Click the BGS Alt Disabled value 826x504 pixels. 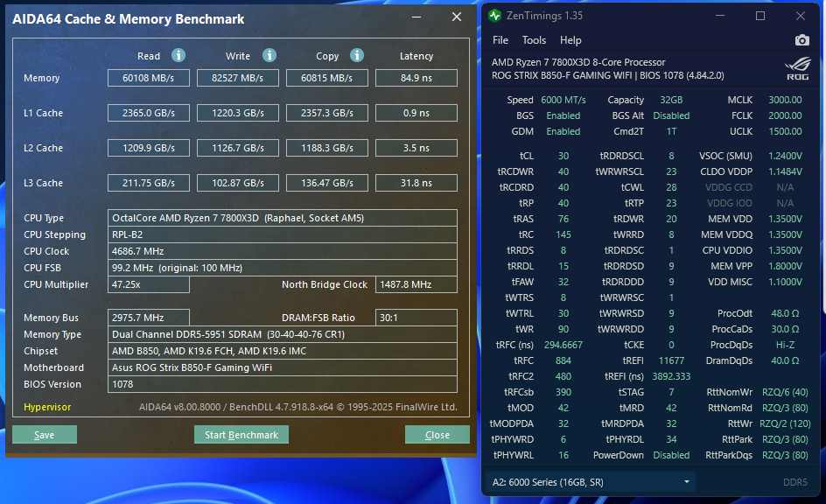tap(671, 115)
